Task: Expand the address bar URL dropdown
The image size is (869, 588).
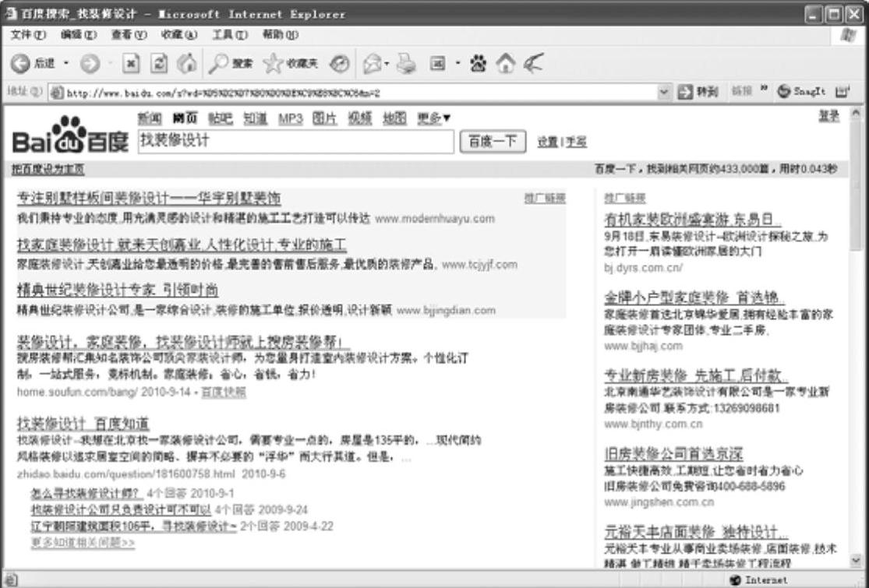Action: click(x=663, y=92)
